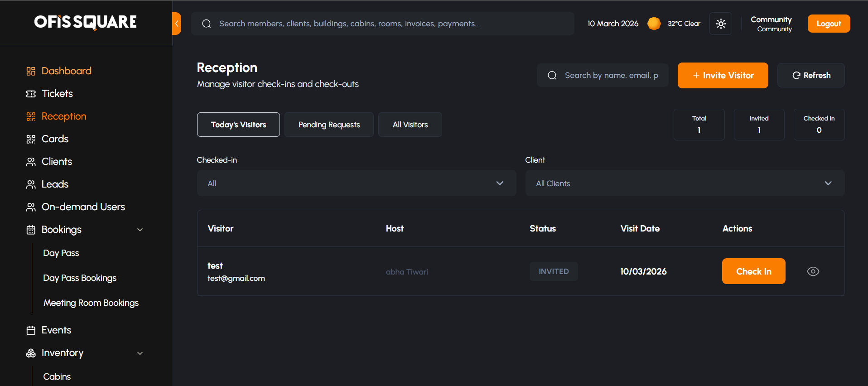Open the Checked-in filter dropdown
The image size is (868, 386).
[356, 183]
